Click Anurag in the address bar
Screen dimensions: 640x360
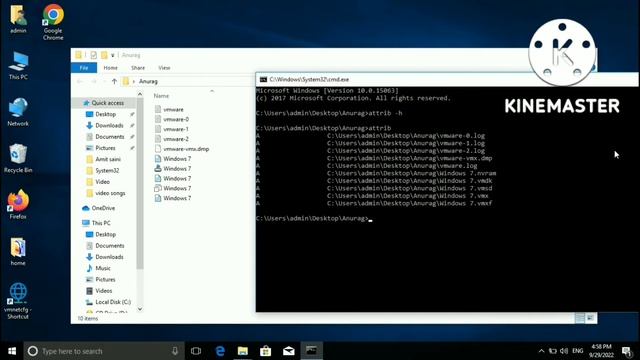[148, 81]
